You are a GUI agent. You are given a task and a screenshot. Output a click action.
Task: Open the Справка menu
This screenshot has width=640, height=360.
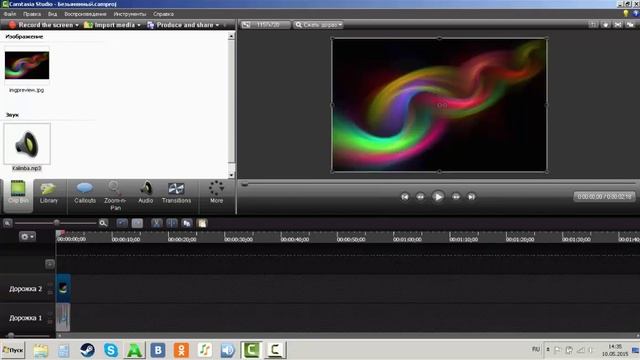(163, 14)
